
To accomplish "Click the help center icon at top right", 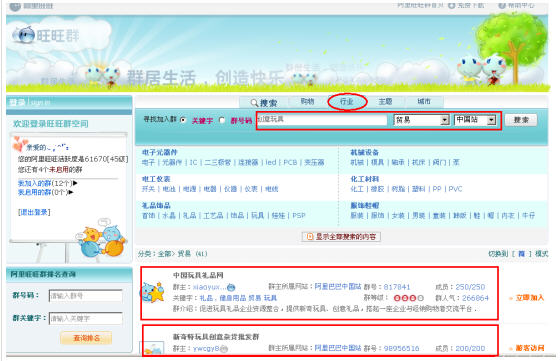I will click(502, 5).
